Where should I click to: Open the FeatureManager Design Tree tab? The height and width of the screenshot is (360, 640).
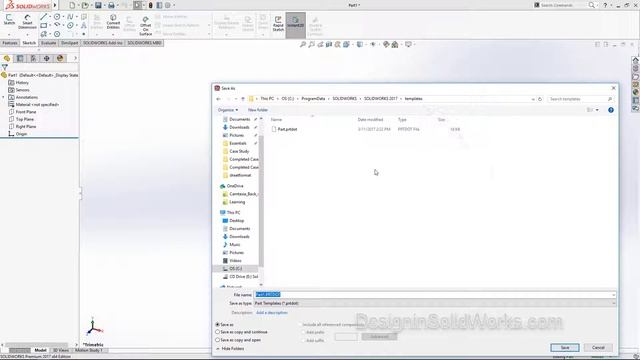pyautogui.click(x=7, y=58)
